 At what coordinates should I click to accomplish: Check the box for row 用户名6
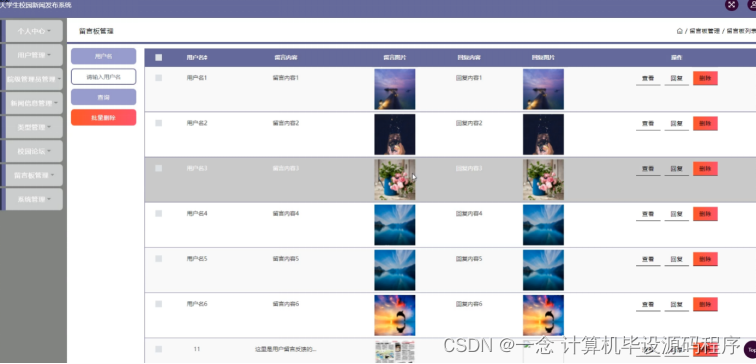[x=159, y=304]
